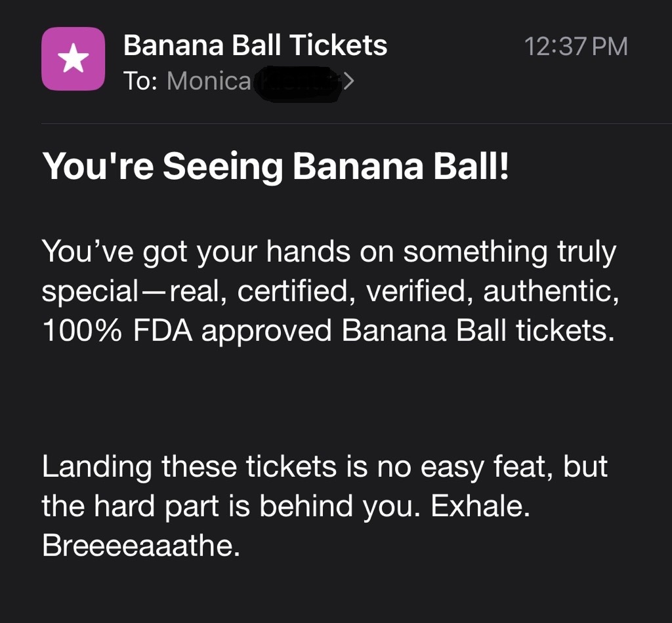
Task: Expand recipient details chevron after Monica
Action: [348, 81]
